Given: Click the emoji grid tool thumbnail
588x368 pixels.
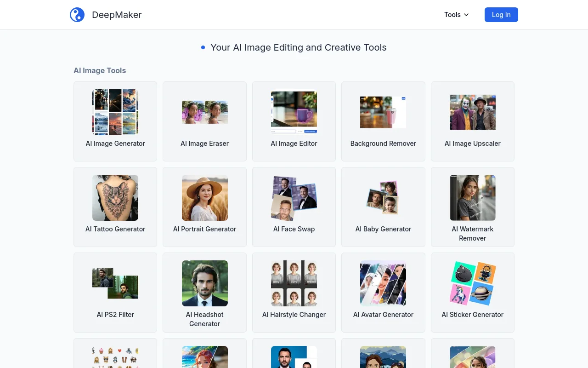Looking at the screenshot, I should 115,356.
